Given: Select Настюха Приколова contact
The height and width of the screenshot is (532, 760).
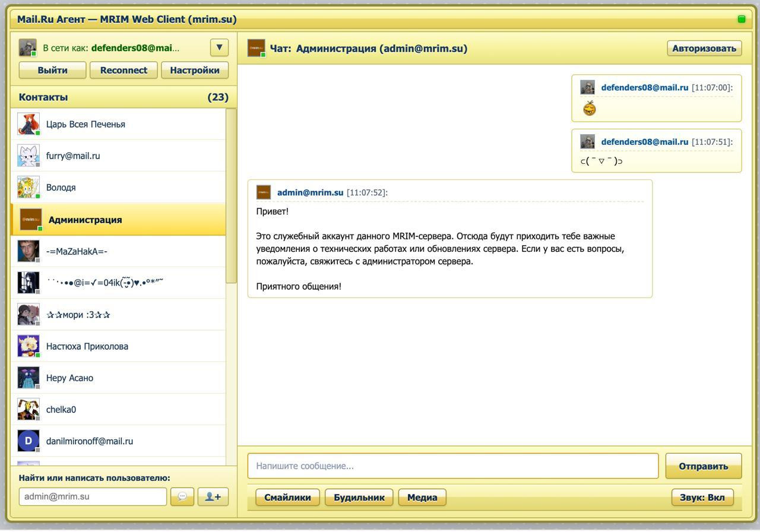Looking at the screenshot, I should [x=118, y=346].
